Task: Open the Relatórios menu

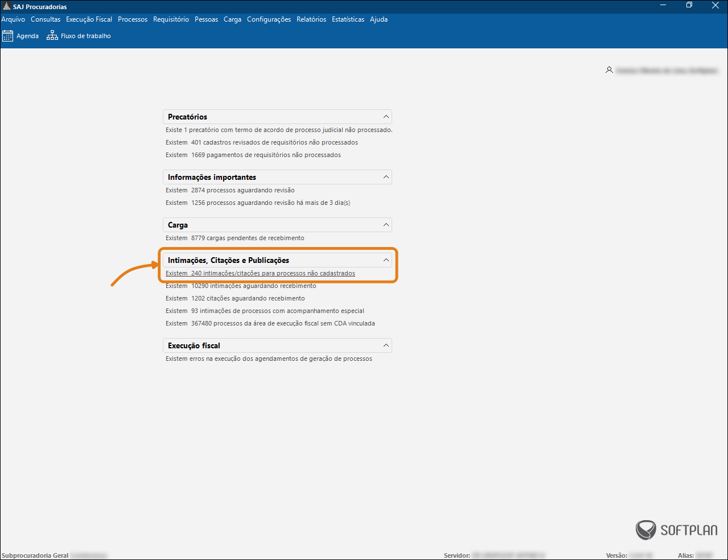Action: pyautogui.click(x=311, y=19)
